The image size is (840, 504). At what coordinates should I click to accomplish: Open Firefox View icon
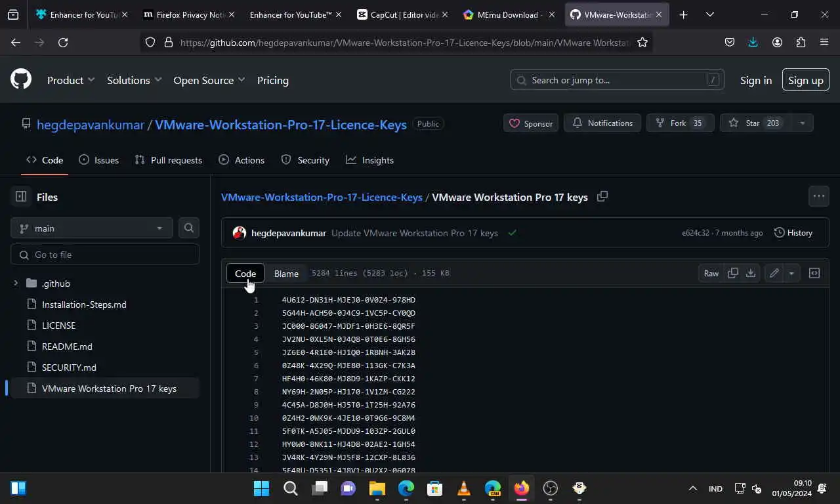(x=12, y=14)
